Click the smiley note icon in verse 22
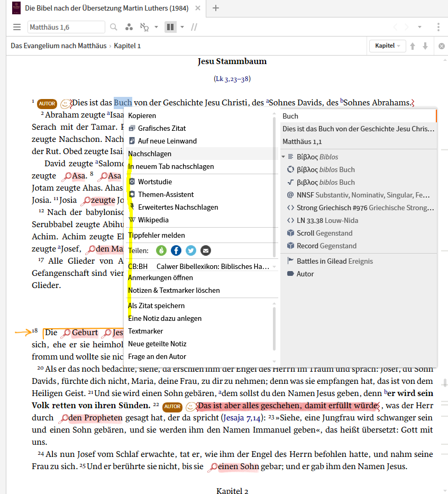Viewport: 448px width, 494px height. tap(190, 407)
